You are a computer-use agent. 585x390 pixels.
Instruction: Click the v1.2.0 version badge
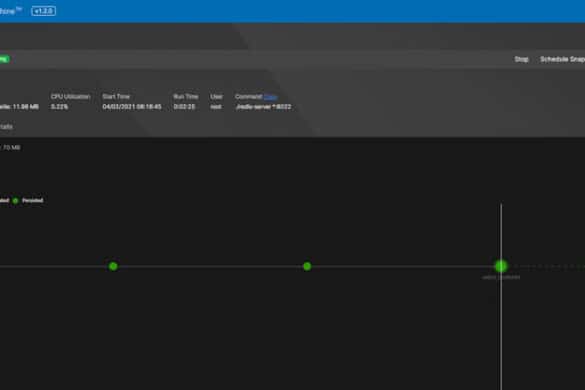pos(44,11)
